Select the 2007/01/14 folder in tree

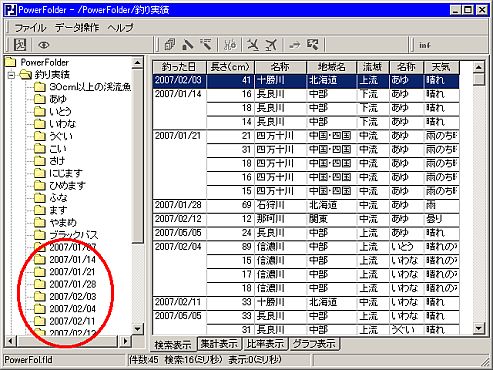pyautogui.click(x=73, y=260)
